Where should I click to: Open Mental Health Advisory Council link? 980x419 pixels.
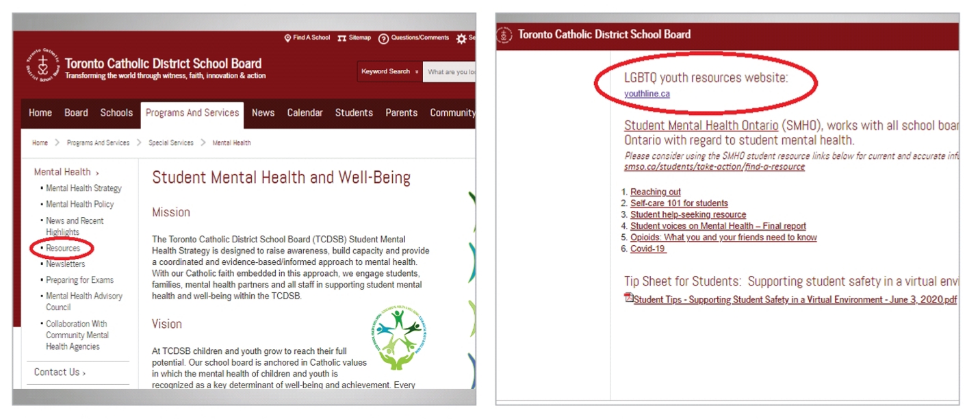click(x=84, y=301)
